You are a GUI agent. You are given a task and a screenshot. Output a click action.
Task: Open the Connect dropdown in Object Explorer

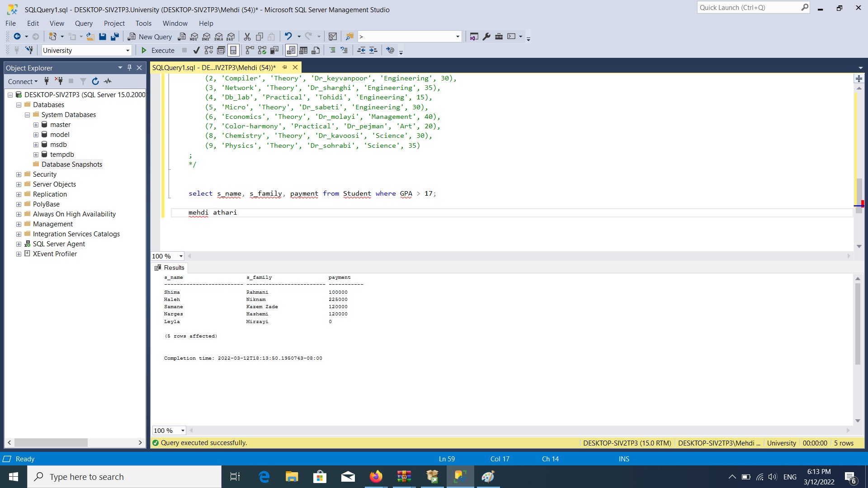click(23, 81)
